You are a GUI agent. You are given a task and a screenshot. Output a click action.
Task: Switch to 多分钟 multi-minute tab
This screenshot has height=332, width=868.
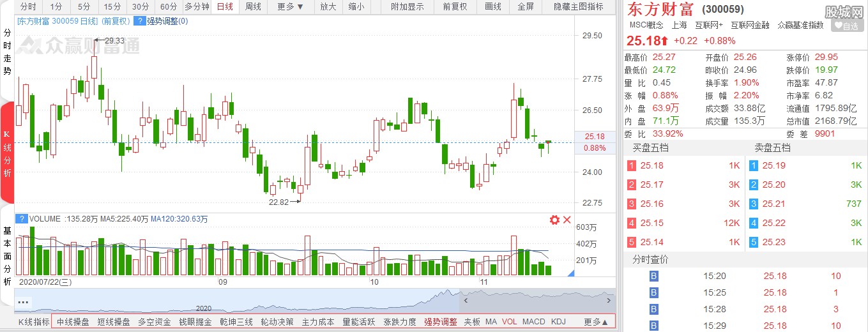(x=197, y=7)
